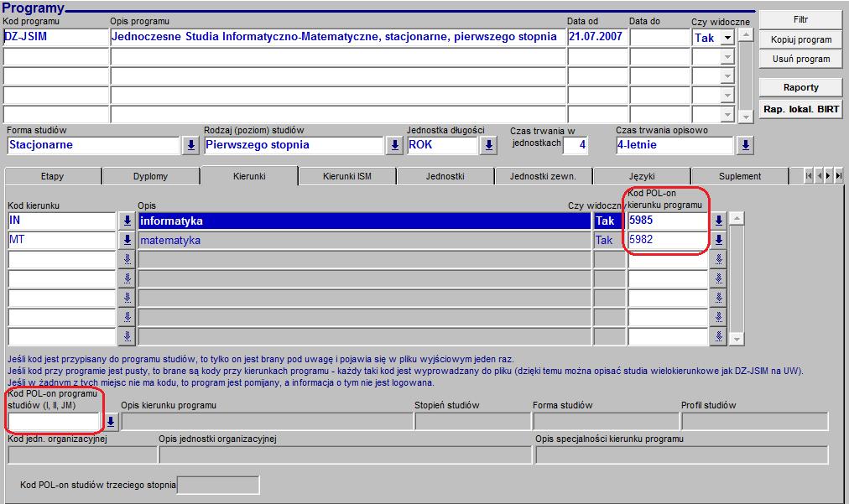
Task: Click the Czas trwania w jednostkach field
Action: [575, 145]
